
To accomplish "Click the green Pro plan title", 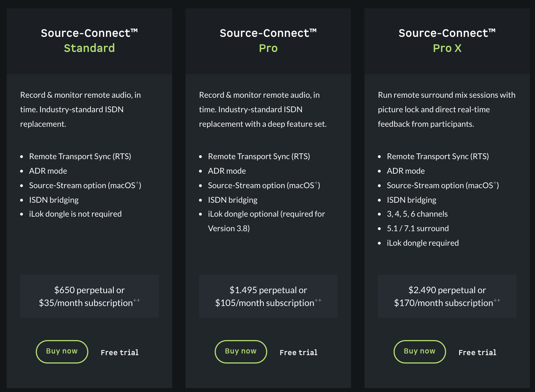I will click(x=268, y=48).
